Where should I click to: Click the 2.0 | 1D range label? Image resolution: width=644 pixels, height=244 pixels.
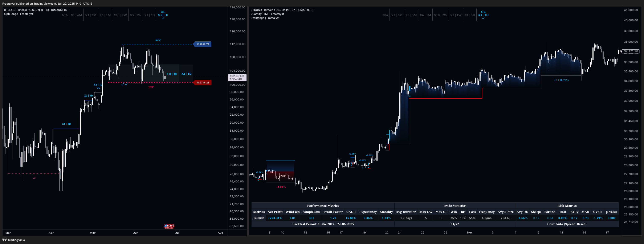tap(172, 74)
